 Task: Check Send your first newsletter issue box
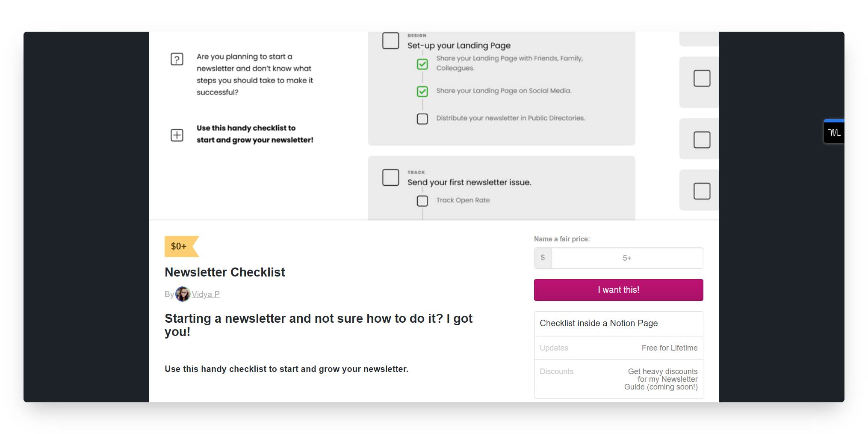point(391,177)
